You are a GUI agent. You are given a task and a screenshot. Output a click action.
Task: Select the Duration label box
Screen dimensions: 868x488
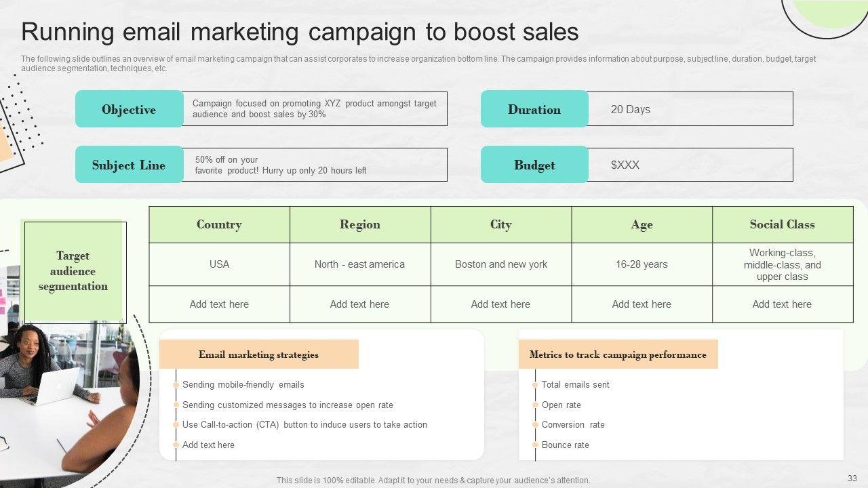click(x=534, y=109)
